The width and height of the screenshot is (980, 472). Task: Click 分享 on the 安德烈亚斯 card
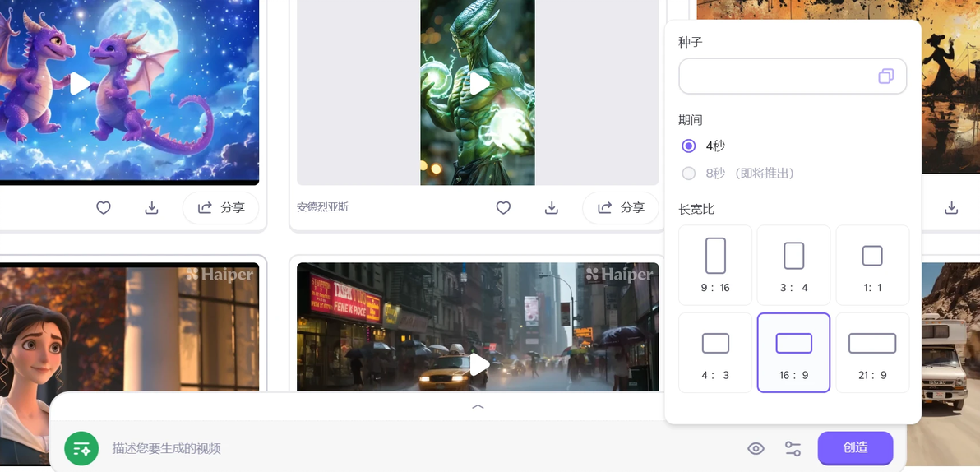621,207
